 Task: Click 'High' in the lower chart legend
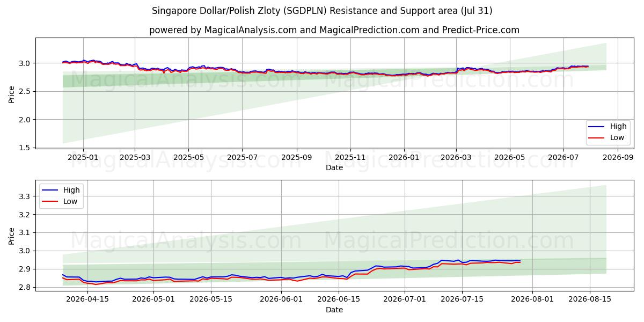(71, 190)
